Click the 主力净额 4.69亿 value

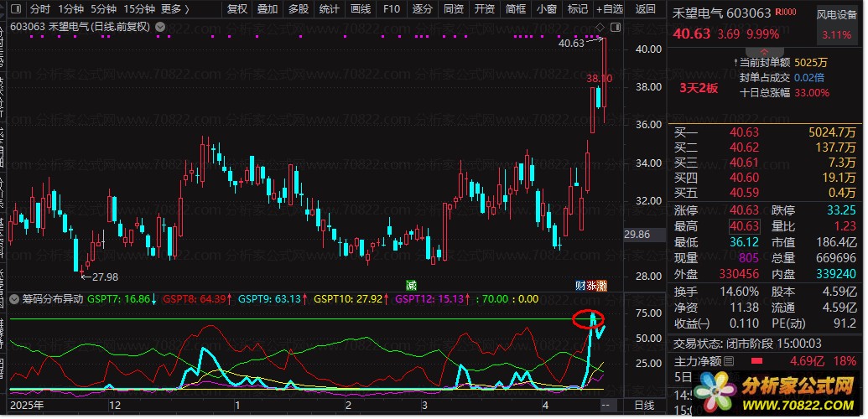[x=808, y=361]
